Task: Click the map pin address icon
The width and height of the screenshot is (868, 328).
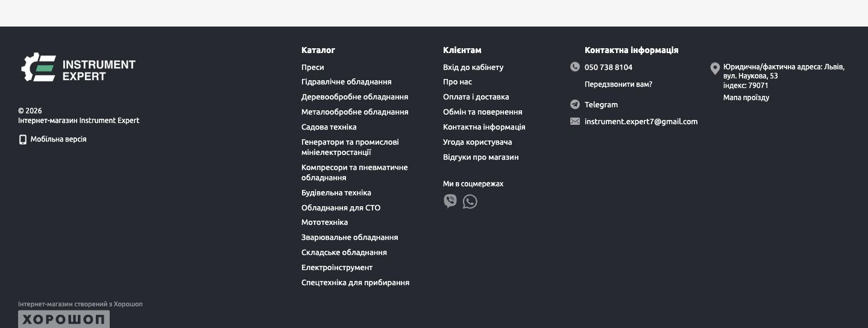Action: coord(715,69)
